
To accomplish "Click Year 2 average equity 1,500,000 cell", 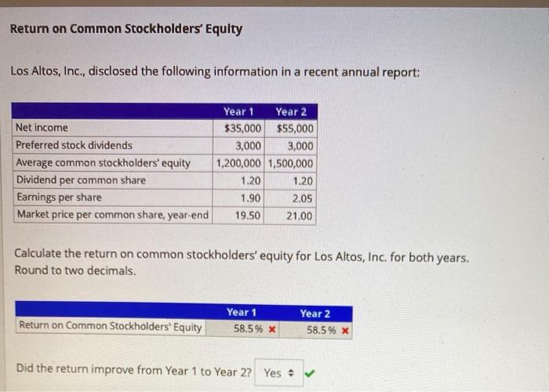I will pyautogui.click(x=291, y=164).
